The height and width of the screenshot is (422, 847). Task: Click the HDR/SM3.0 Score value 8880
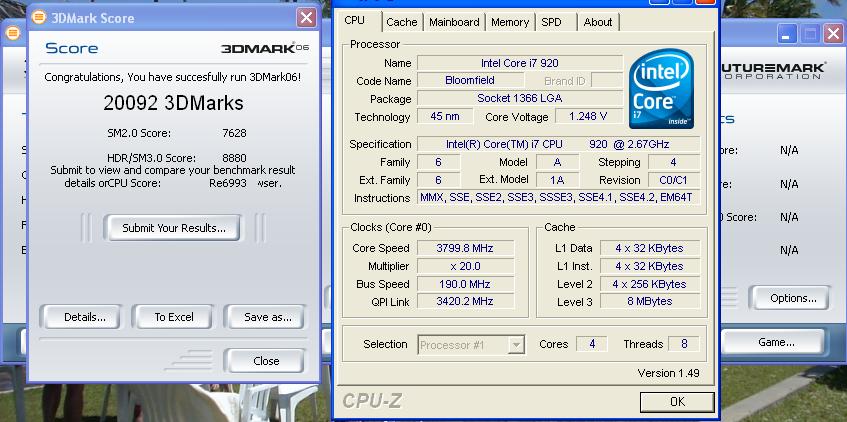234,158
